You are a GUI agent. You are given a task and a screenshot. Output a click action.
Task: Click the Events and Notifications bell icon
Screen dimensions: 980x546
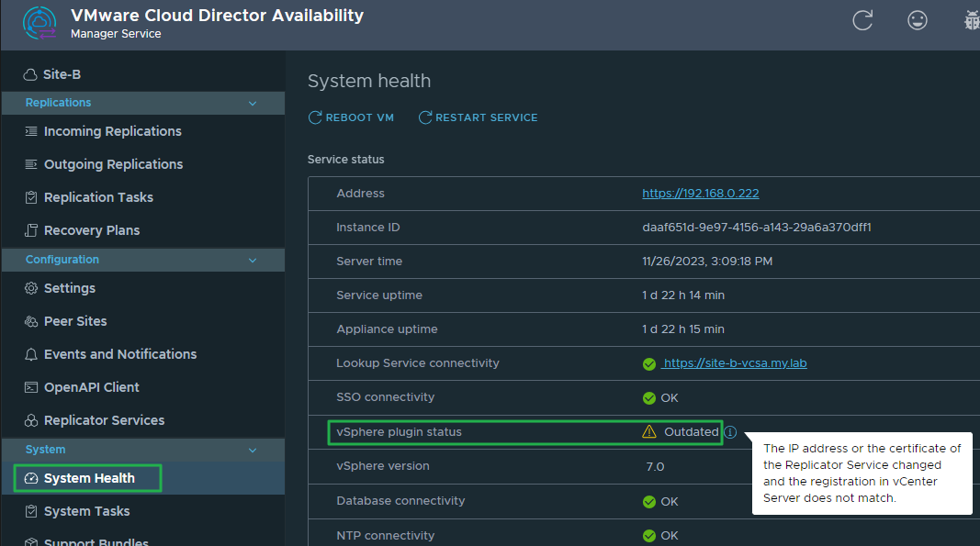(29, 354)
